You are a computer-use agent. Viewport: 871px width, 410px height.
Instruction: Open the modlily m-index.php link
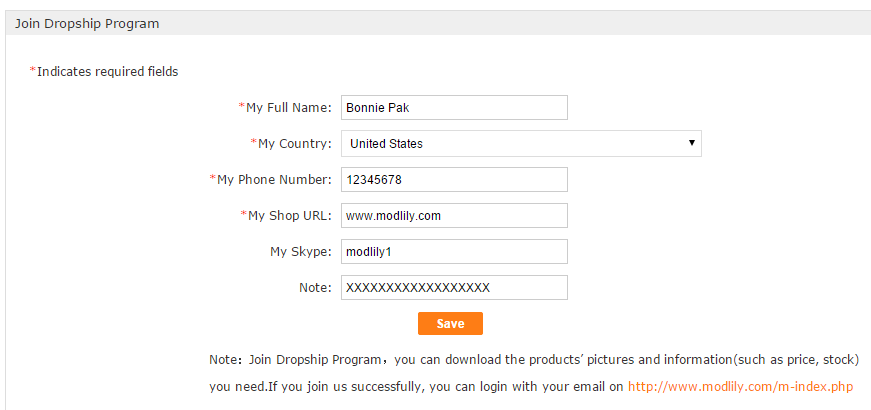[740, 386]
